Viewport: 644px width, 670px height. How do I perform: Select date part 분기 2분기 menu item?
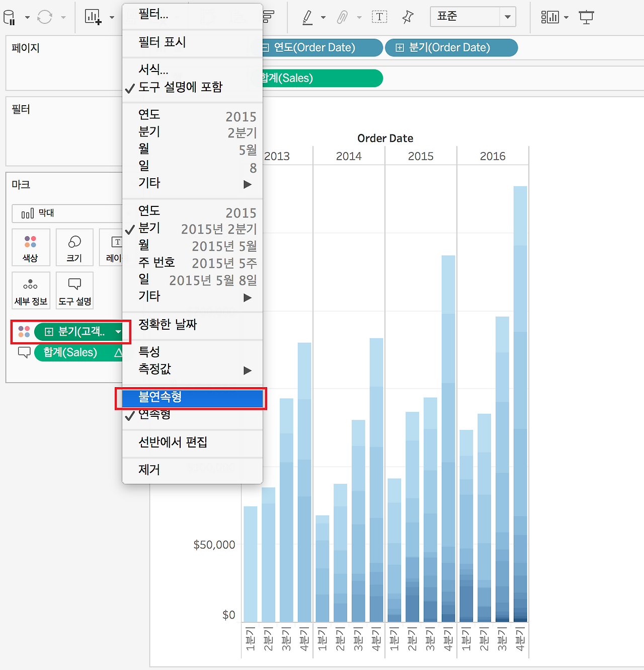click(192, 132)
